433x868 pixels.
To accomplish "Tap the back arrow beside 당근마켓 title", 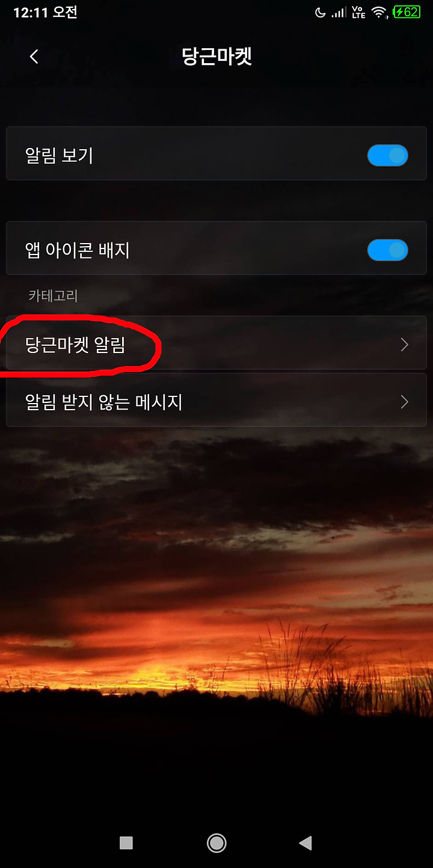I will tap(34, 57).
